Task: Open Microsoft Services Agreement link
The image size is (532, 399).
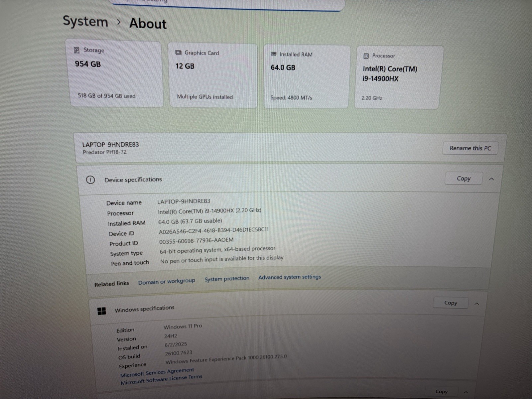Action: [157, 373]
